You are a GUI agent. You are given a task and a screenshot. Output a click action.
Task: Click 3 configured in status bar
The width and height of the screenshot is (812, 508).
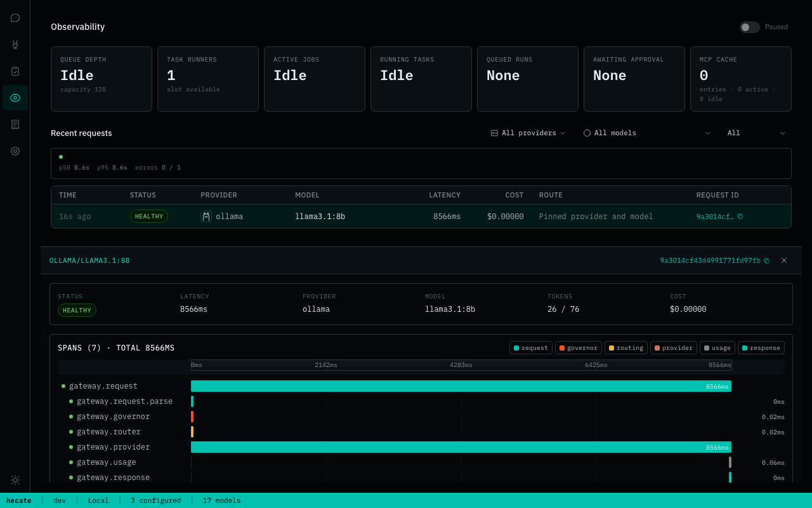tap(156, 500)
